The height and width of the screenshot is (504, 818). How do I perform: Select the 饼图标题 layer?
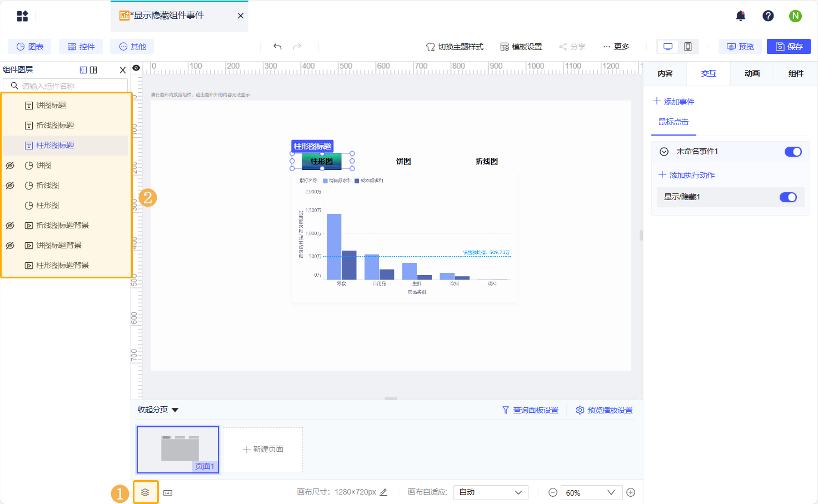pyautogui.click(x=66, y=106)
